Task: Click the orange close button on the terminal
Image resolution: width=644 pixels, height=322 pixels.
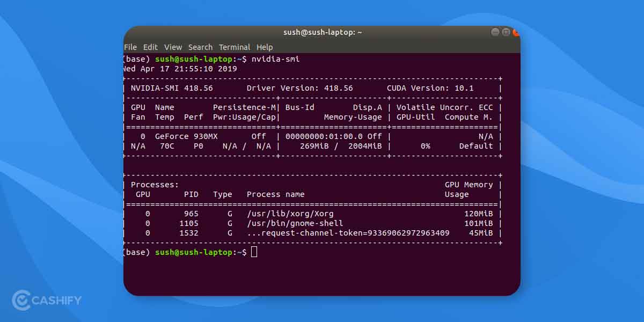Action: [x=516, y=32]
